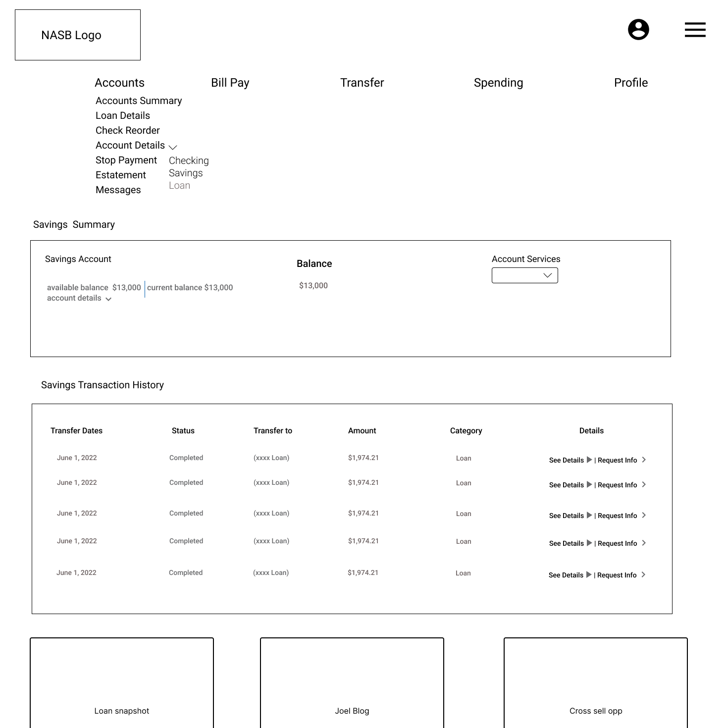The height and width of the screenshot is (728, 726).
Task: Open the hamburger menu icon
Action: click(695, 30)
